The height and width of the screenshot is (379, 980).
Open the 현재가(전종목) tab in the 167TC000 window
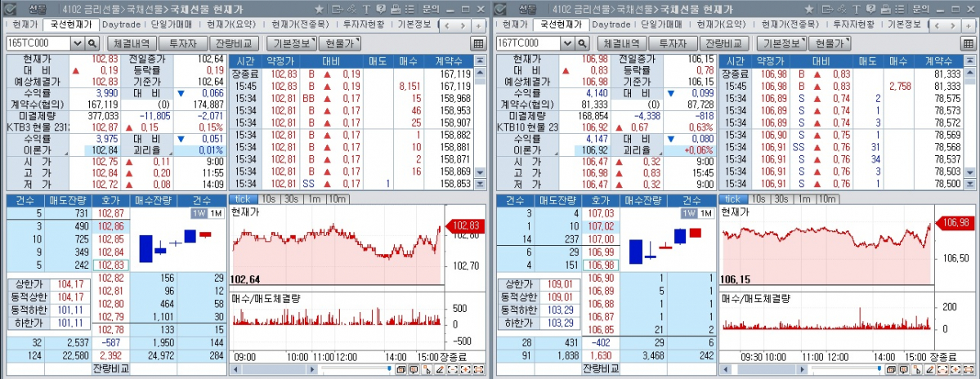pos(789,25)
